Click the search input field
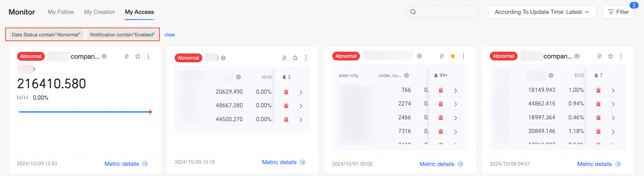Image resolution: width=644 pixels, height=176 pixels. (442, 12)
